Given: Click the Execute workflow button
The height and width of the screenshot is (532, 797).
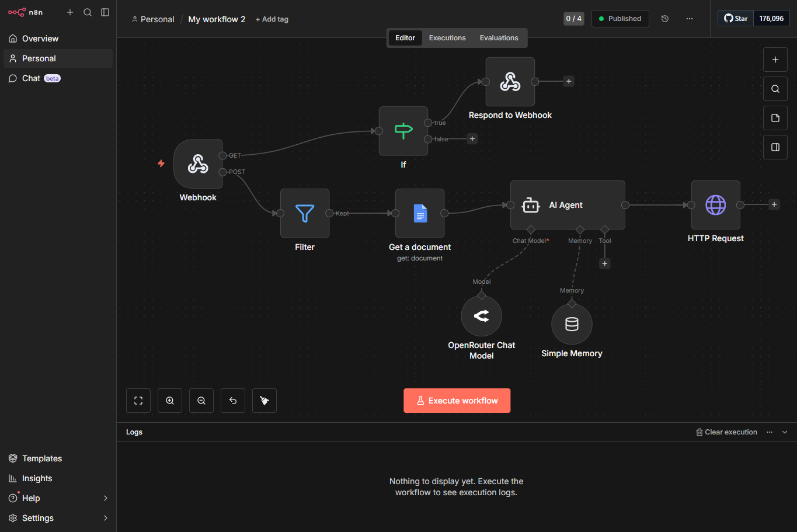Looking at the screenshot, I should [x=457, y=401].
